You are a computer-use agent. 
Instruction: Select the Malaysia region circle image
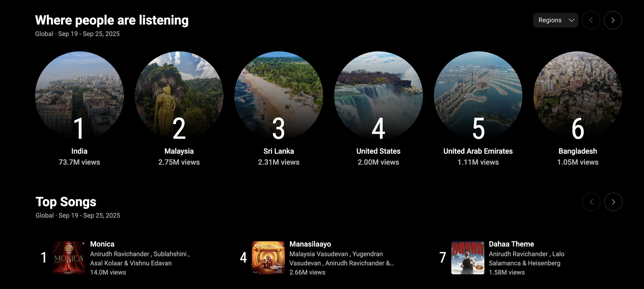[x=179, y=96]
